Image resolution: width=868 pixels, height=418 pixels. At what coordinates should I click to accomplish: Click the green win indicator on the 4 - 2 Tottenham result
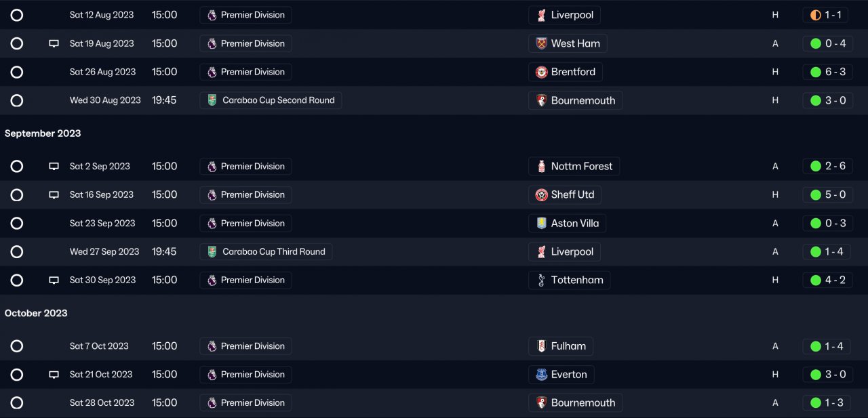click(816, 280)
